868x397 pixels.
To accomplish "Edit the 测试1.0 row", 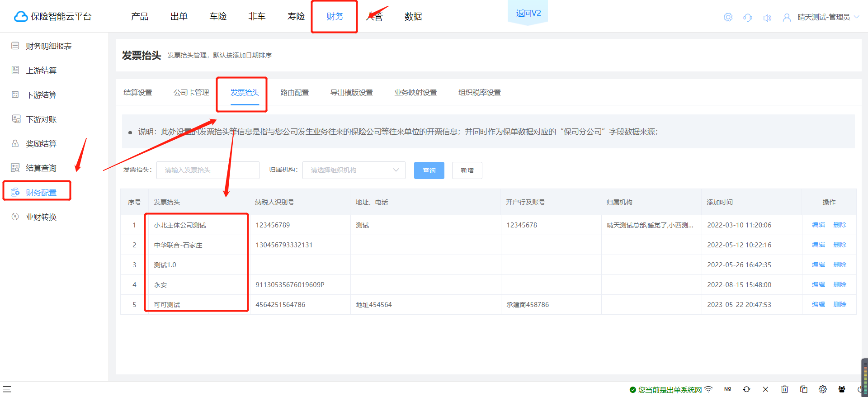I will click(818, 265).
